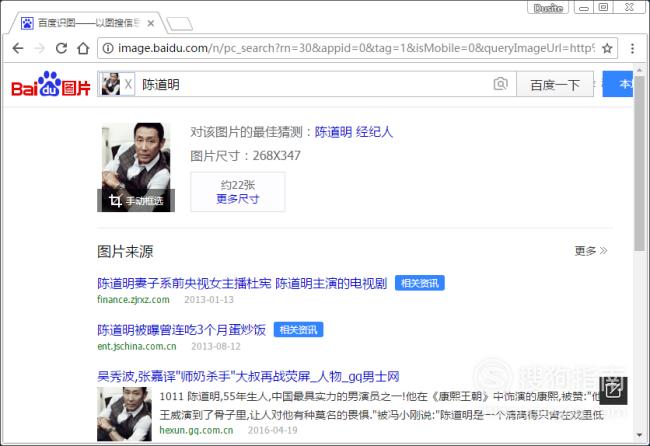Open a new browser tab
650x446 pixels.
(179, 24)
